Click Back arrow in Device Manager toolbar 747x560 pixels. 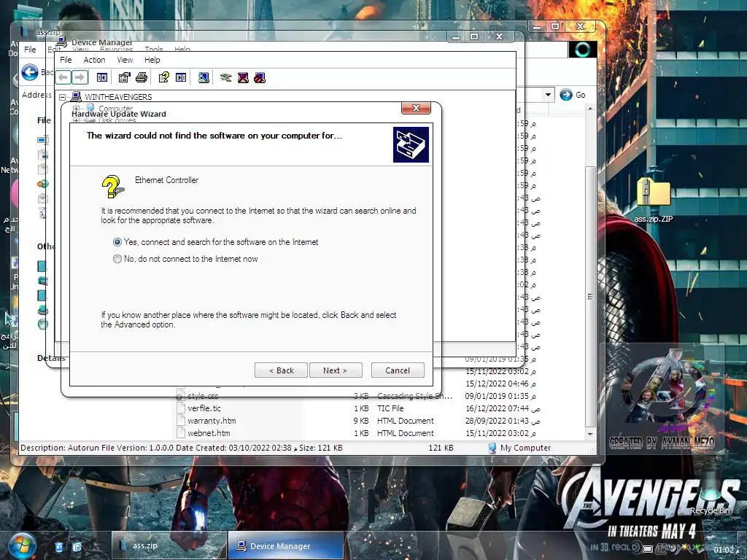point(63,77)
